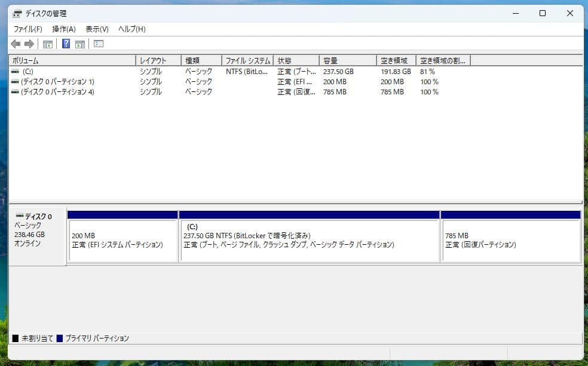The width and height of the screenshot is (588, 366).
Task: Select the 200 MB EFI system partition block
Action: [x=122, y=239]
